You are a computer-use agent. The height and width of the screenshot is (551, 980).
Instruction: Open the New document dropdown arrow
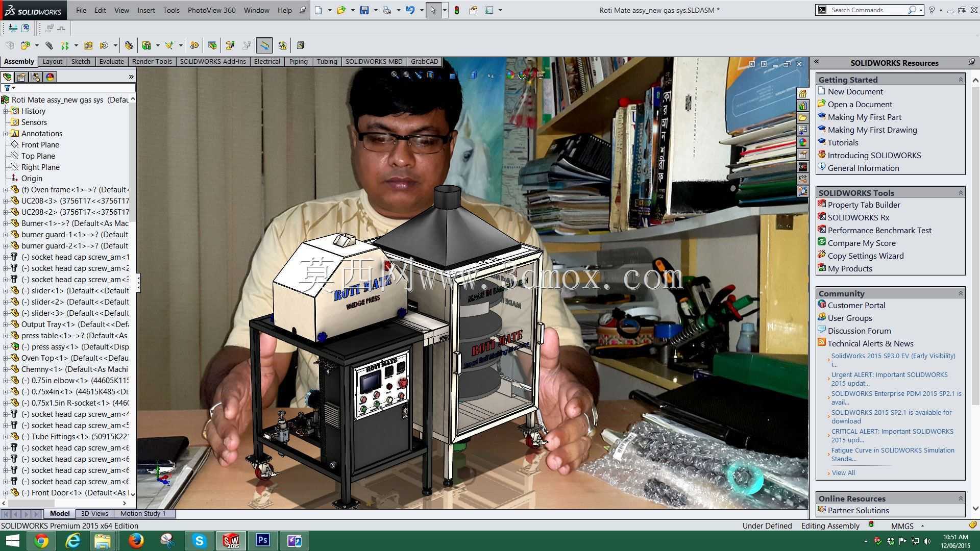click(329, 10)
